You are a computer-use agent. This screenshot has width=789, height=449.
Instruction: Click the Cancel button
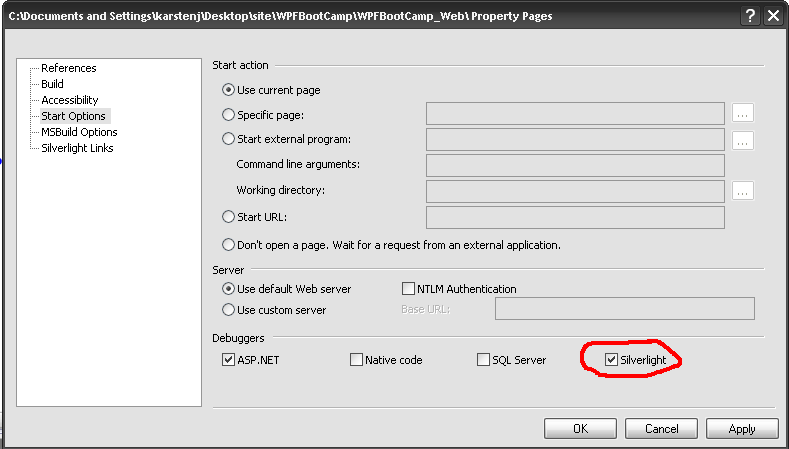click(x=661, y=428)
